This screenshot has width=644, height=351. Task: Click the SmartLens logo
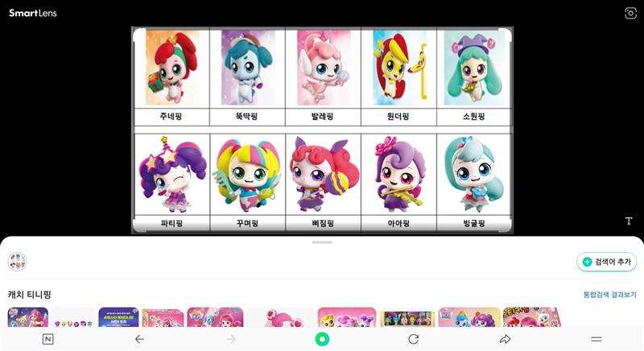33,13
